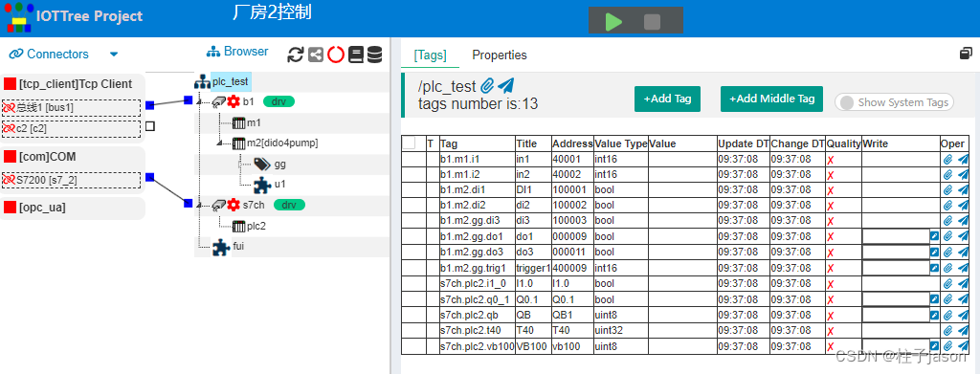Viewport: 980px width, 374px height.
Task: Click the paperclip icon in b1.m1.i1 row
Action: pos(948,159)
